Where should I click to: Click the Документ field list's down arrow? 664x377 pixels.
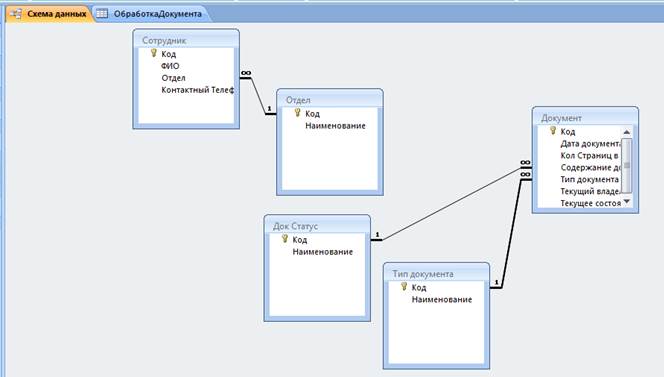[627, 202]
